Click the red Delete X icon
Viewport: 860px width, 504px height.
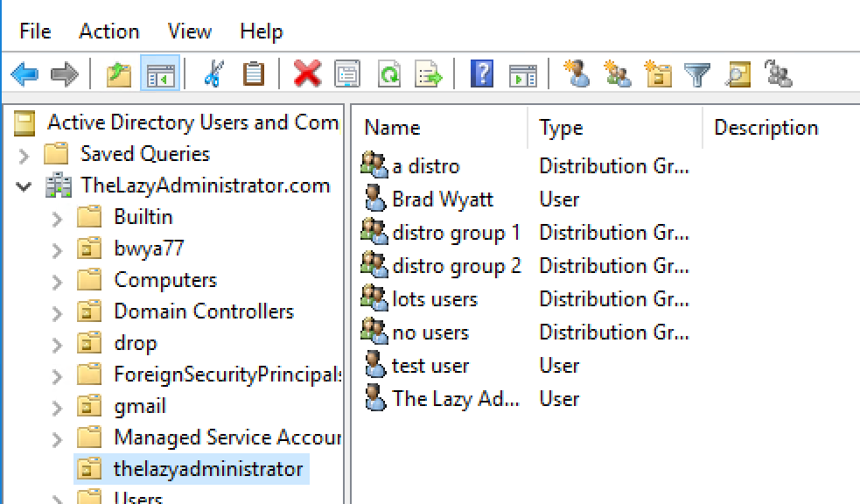[x=307, y=73]
